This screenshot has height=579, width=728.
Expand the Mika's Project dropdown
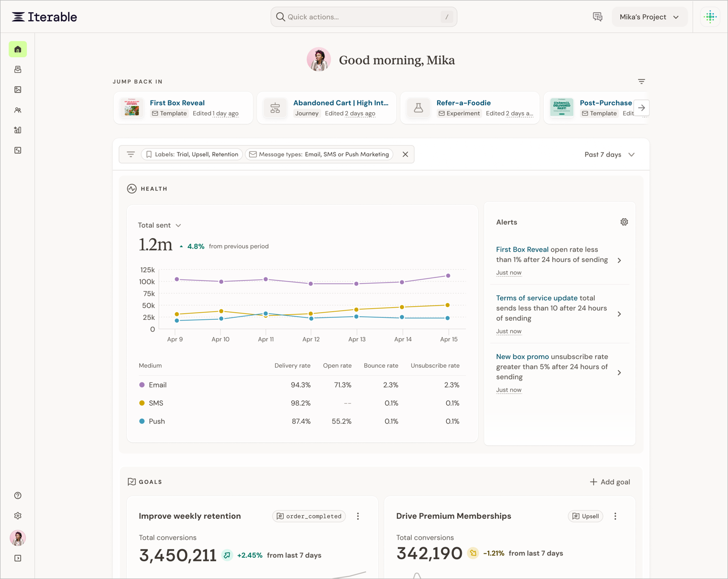point(649,17)
